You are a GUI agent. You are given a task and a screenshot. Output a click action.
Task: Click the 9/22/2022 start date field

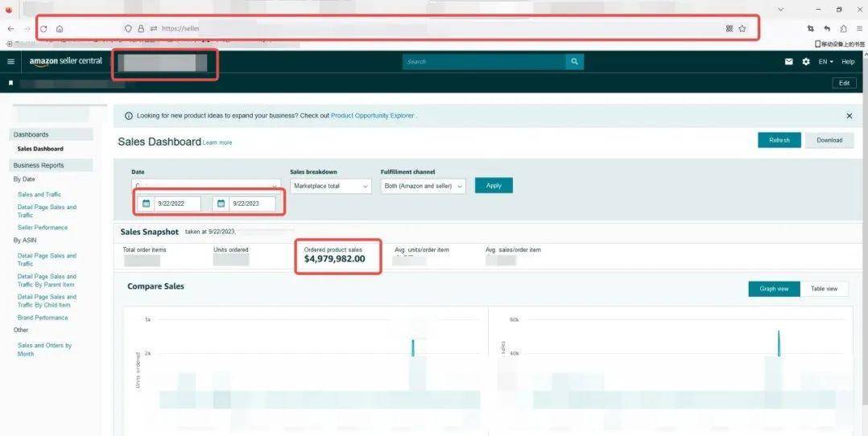[x=177, y=204]
